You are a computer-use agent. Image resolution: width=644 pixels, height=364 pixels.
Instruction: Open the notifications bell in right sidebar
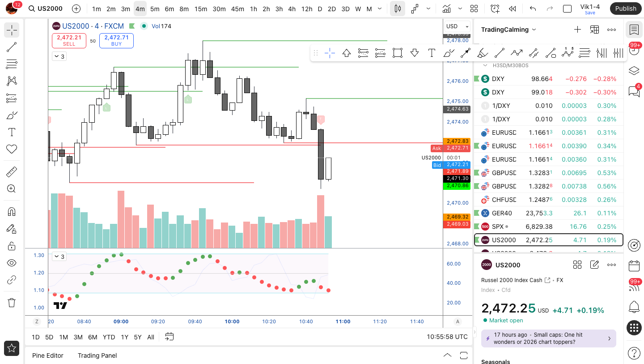(634, 307)
